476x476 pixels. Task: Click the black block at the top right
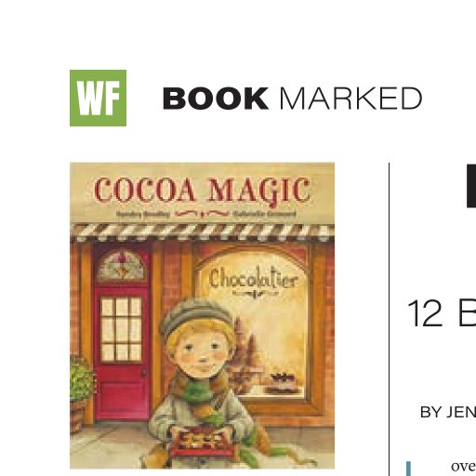[x=471, y=185]
